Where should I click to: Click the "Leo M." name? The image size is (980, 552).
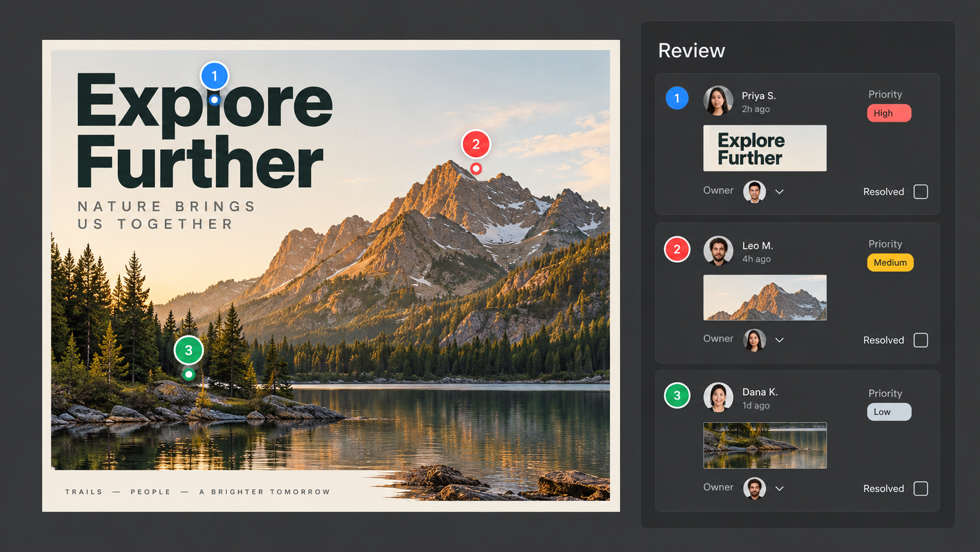click(x=757, y=246)
